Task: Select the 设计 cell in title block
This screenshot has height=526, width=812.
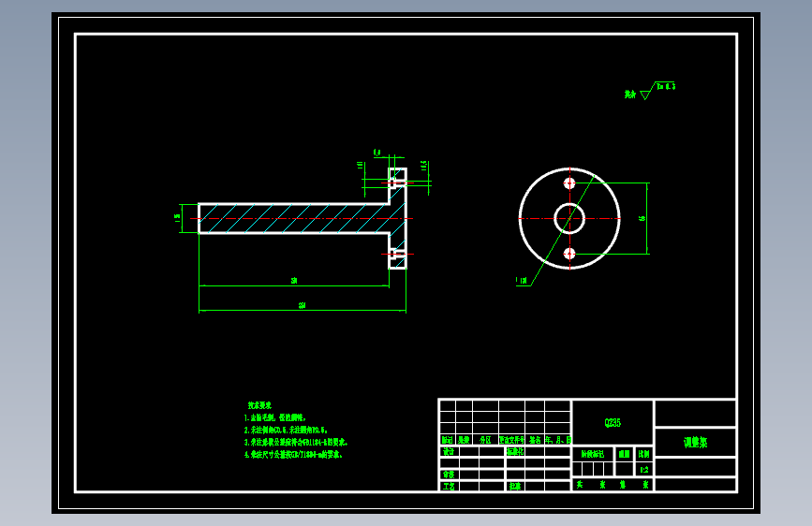Action: click(x=449, y=451)
